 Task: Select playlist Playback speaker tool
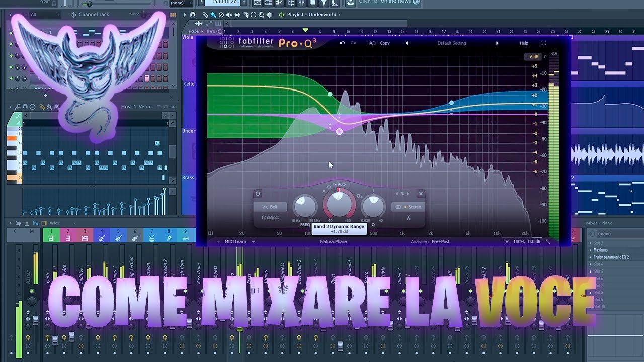click(x=270, y=15)
